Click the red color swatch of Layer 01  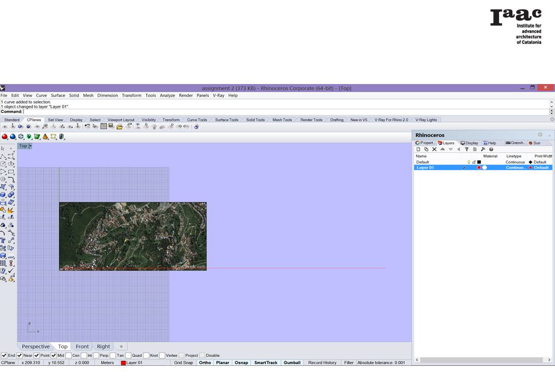click(479, 168)
